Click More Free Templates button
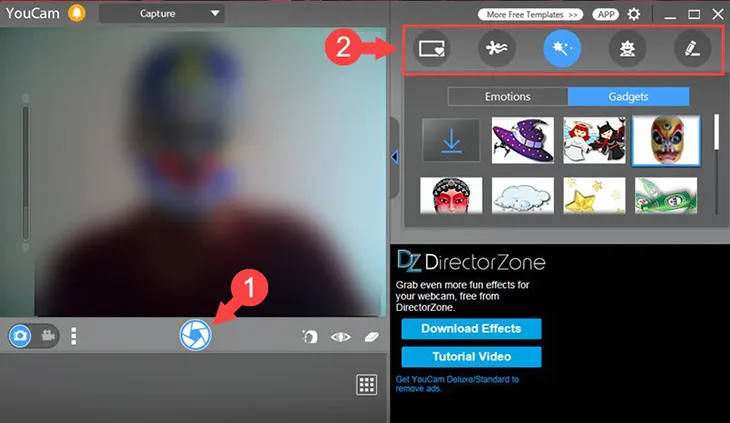 coord(530,14)
